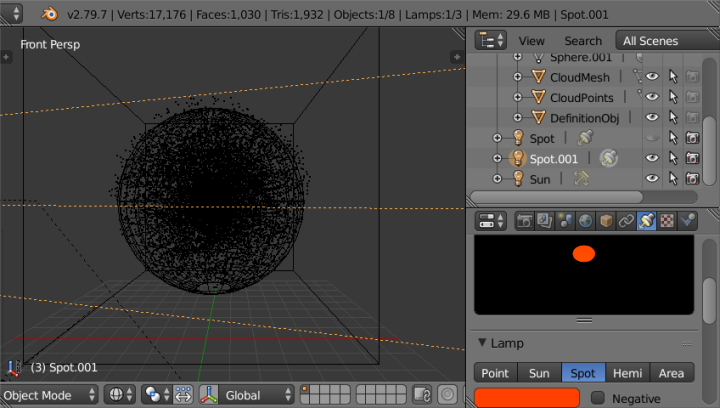Click the transform manipulator toggle icon

[x=210, y=395]
